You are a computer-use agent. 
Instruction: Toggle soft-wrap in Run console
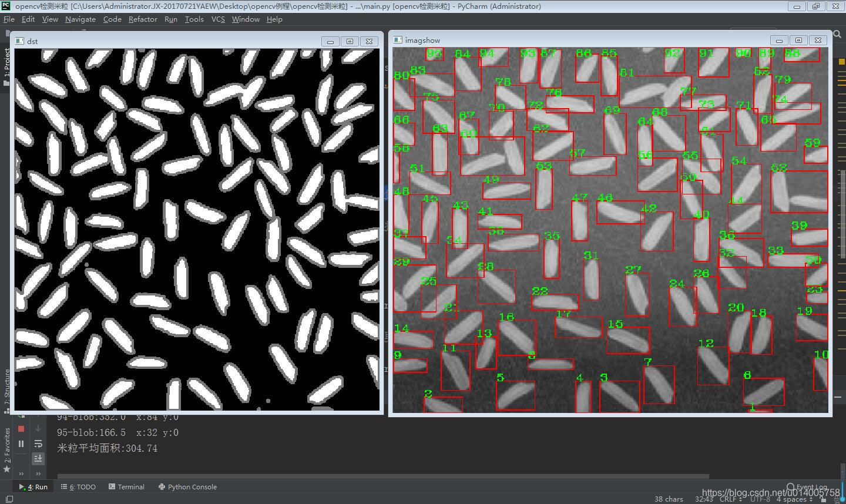[x=38, y=443]
